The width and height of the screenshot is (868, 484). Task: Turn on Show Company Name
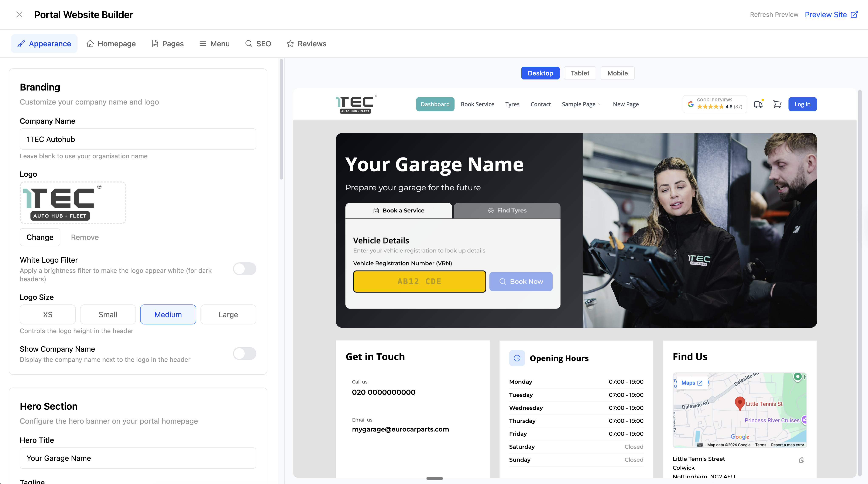[245, 354]
